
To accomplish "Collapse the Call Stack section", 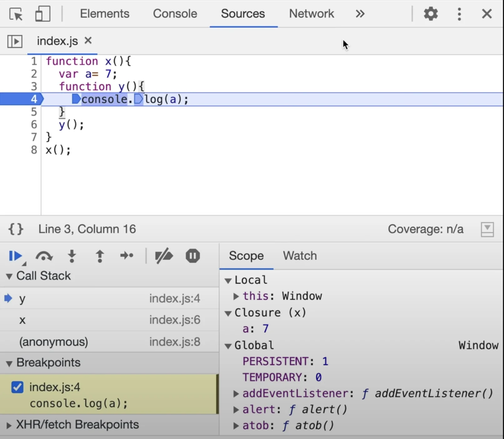I will [9, 276].
